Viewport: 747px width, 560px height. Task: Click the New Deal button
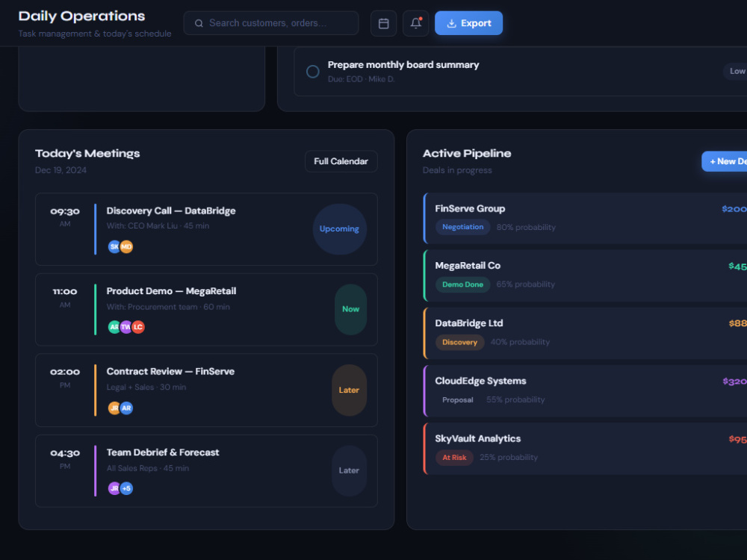(724, 161)
